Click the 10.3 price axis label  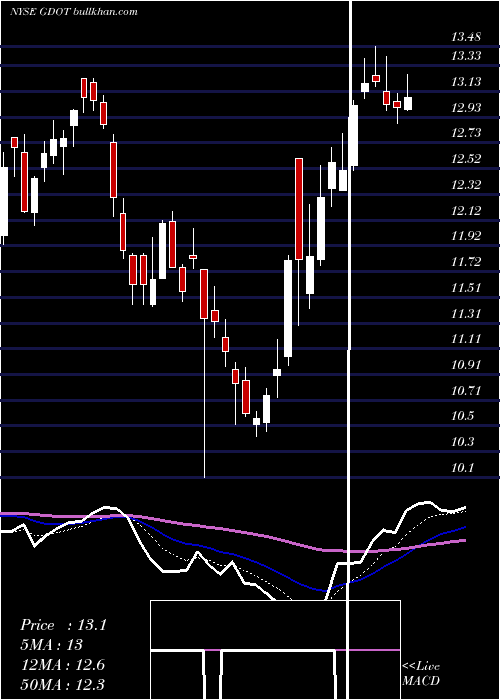tap(462, 443)
